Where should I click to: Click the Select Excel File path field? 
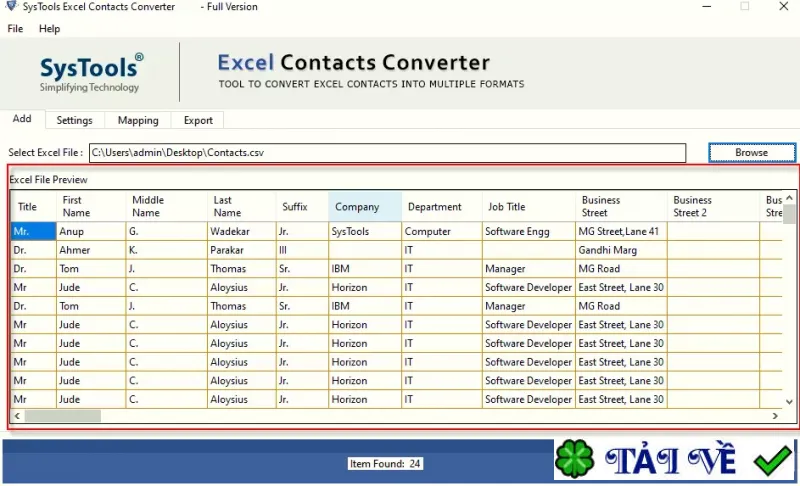(x=387, y=152)
